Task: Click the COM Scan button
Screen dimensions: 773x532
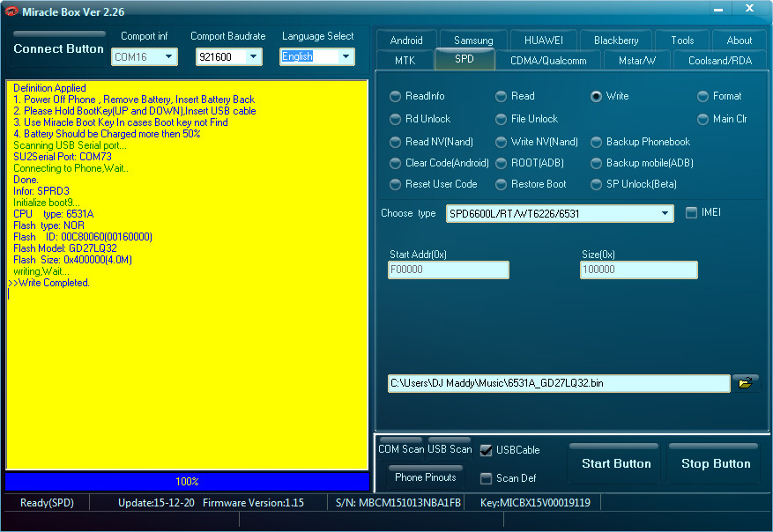Action: 401,449
